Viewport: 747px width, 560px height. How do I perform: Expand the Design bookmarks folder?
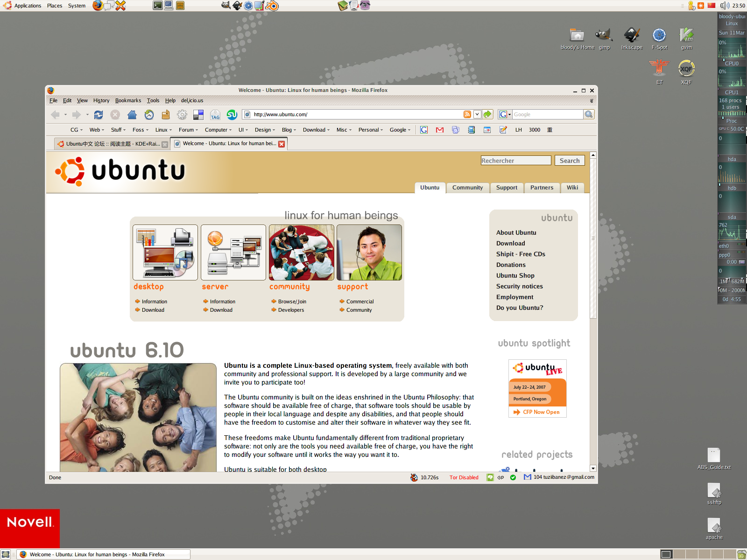265,130
